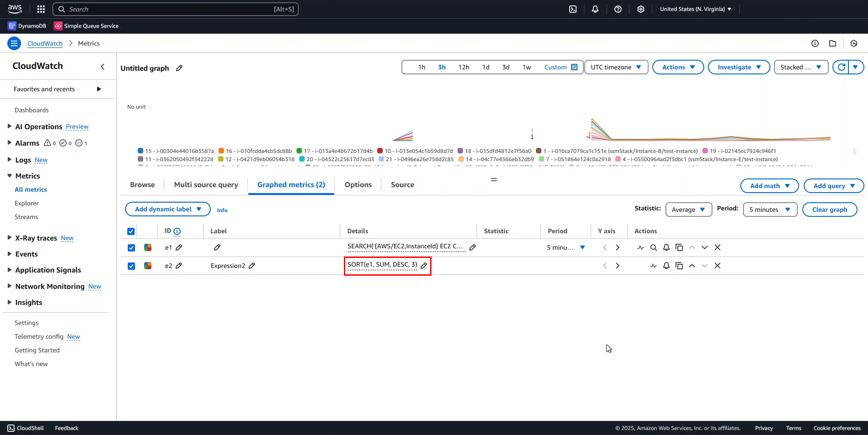Open the Period 5 minutes dropdown
This screenshot has width=868, height=435.
point(769,210)
